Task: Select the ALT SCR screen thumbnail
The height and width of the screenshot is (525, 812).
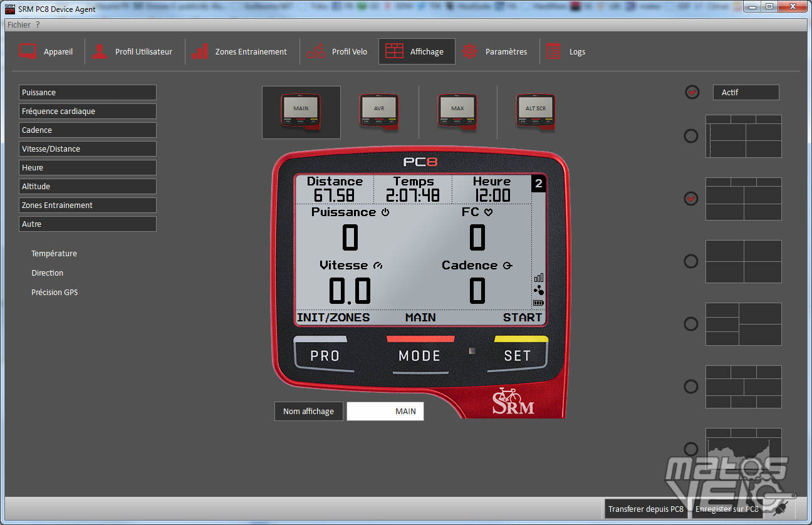Action: (x=536, y=112)
